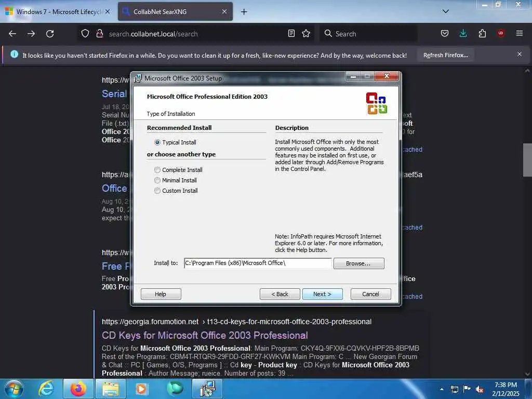Open Windows Media Player from taskbar
The width and height of the screenshot is (532, 399).
[x=141, y=389]
